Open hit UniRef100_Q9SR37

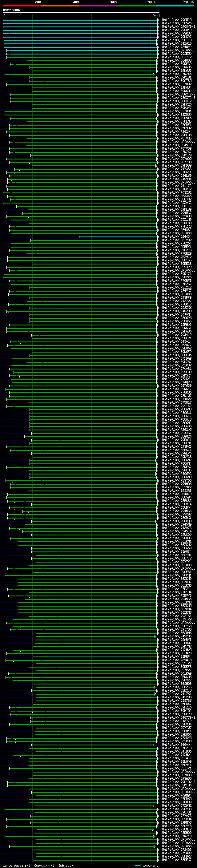[177, 33]
